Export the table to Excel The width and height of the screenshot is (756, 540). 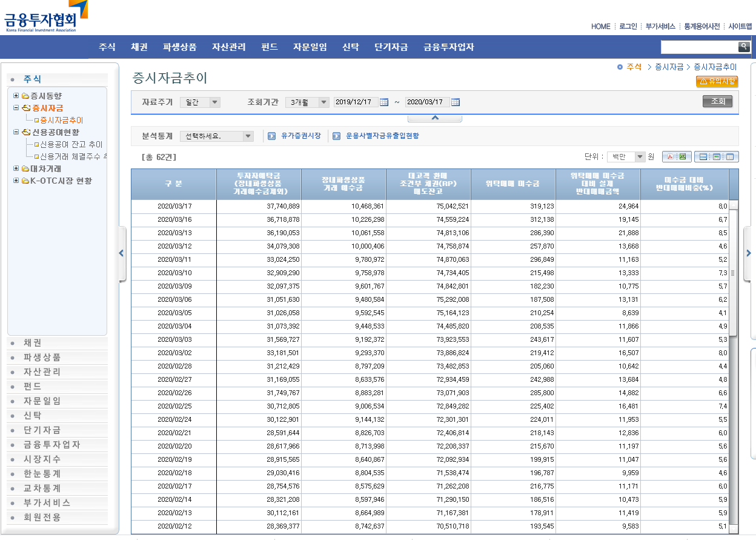[x=682, y=157]
